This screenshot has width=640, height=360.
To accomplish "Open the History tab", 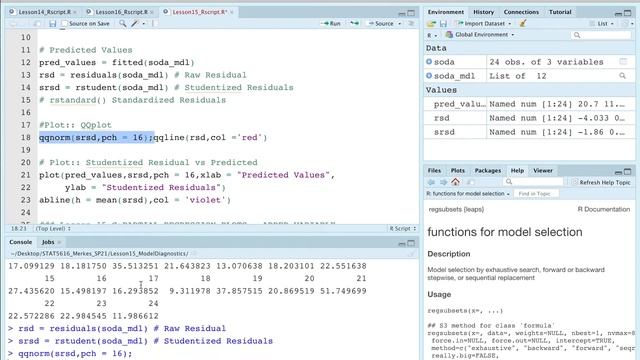I will point(483,12).
